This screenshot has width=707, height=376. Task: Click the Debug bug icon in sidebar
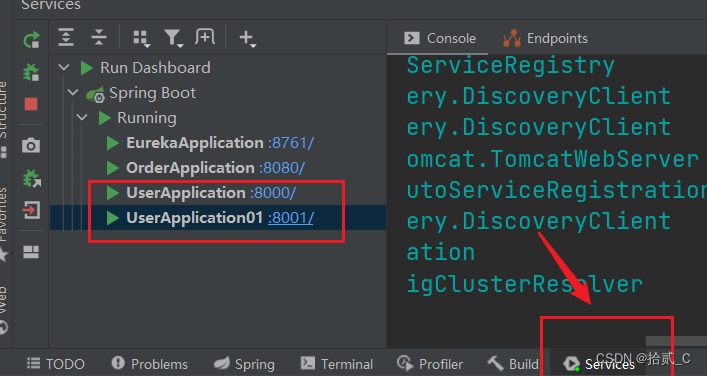coord(31,72)
